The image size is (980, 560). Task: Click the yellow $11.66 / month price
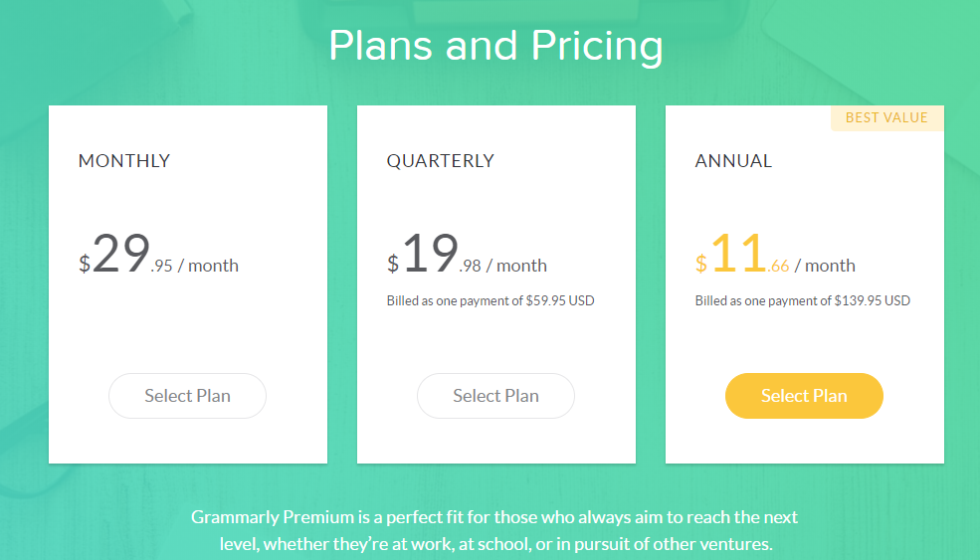775,254
